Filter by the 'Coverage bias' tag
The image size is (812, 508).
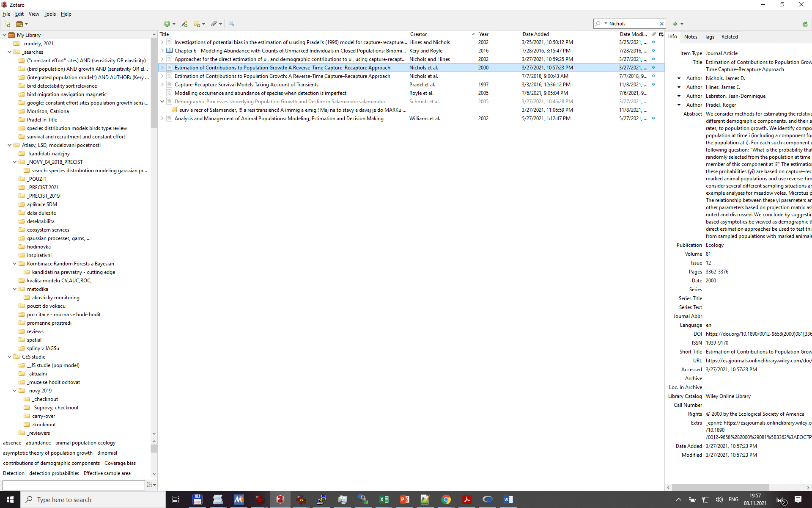click(x=120, y=463)
